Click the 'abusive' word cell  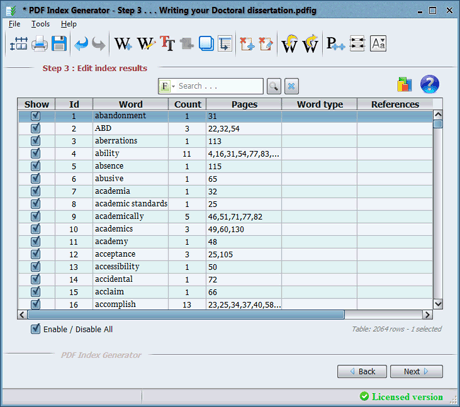[x=131, y=179]
